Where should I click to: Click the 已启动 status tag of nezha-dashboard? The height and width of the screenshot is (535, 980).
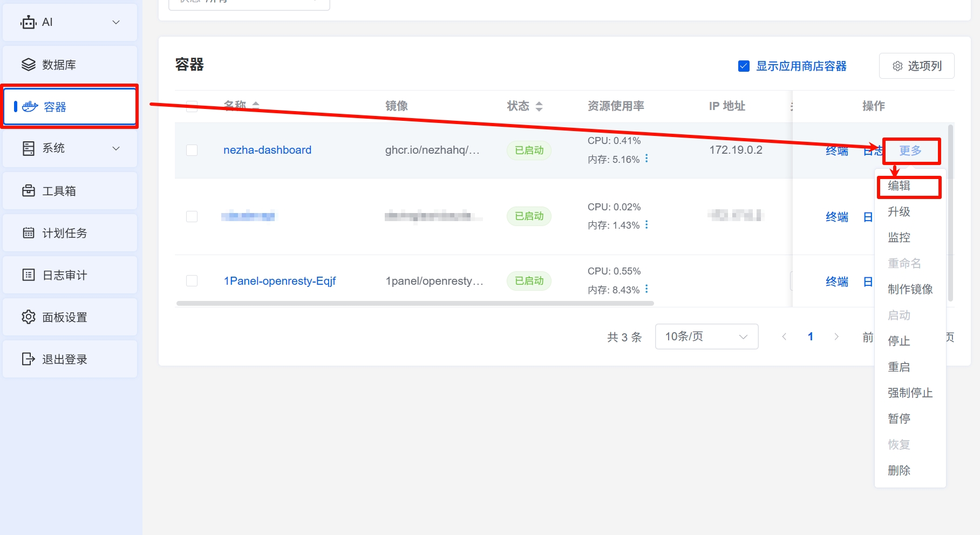click(529, 150)
